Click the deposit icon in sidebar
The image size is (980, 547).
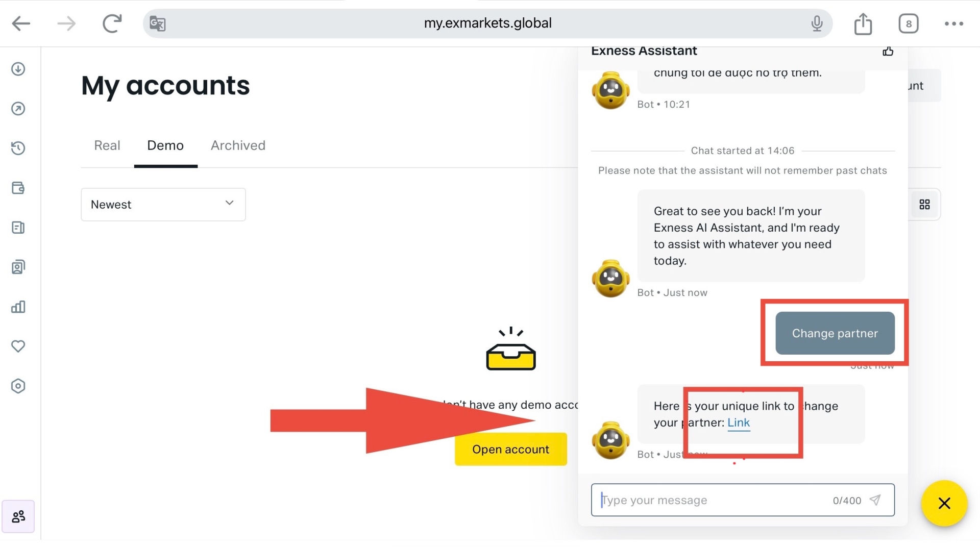[x=18, y=69]
